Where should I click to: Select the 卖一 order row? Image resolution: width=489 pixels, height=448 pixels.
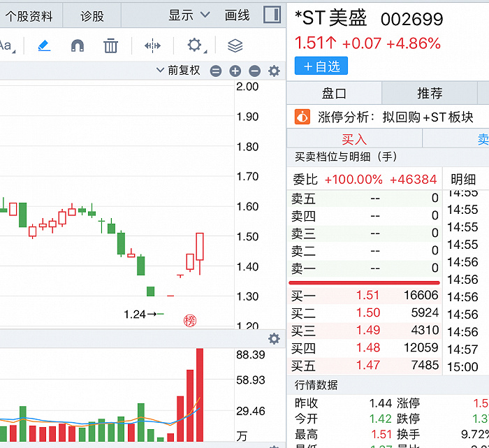pos(364,268)
